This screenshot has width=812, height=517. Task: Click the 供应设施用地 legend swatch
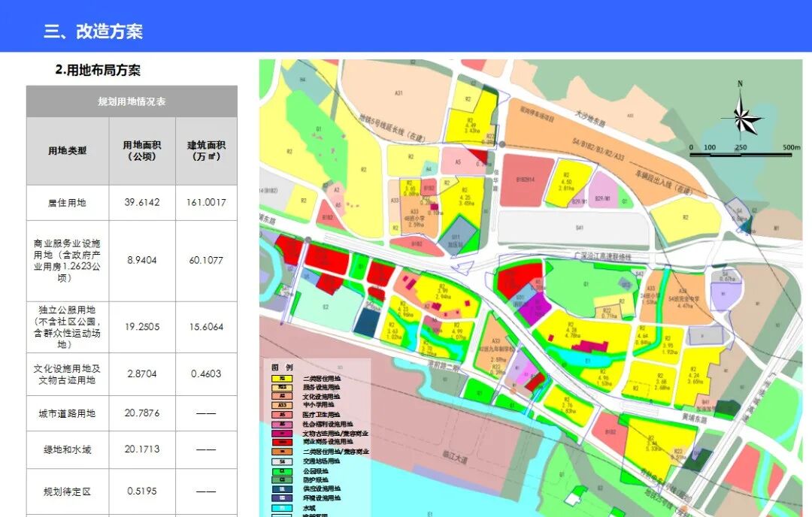282,489
